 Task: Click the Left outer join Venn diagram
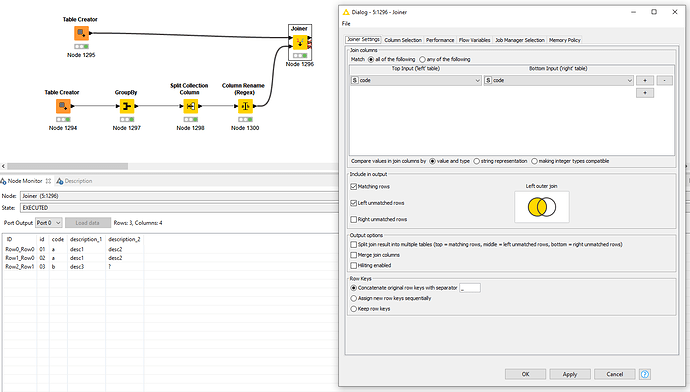pos(542,207)
